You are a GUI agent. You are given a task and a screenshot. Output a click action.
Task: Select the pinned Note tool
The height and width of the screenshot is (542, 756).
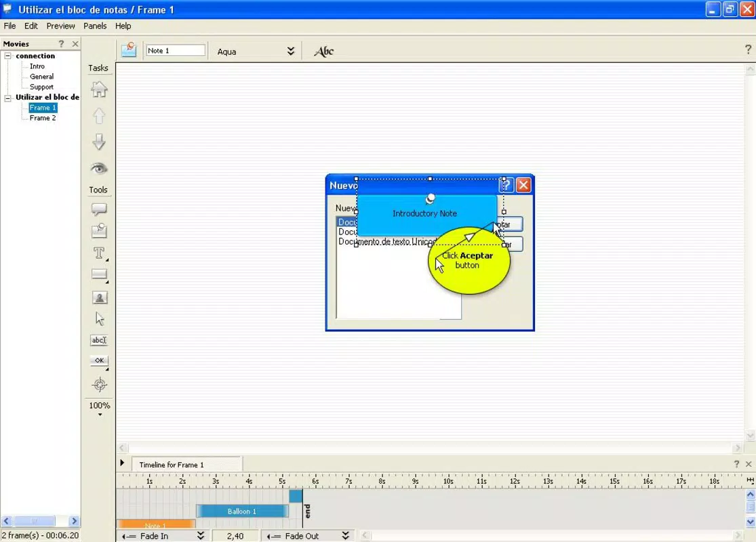tap(99, 230)
